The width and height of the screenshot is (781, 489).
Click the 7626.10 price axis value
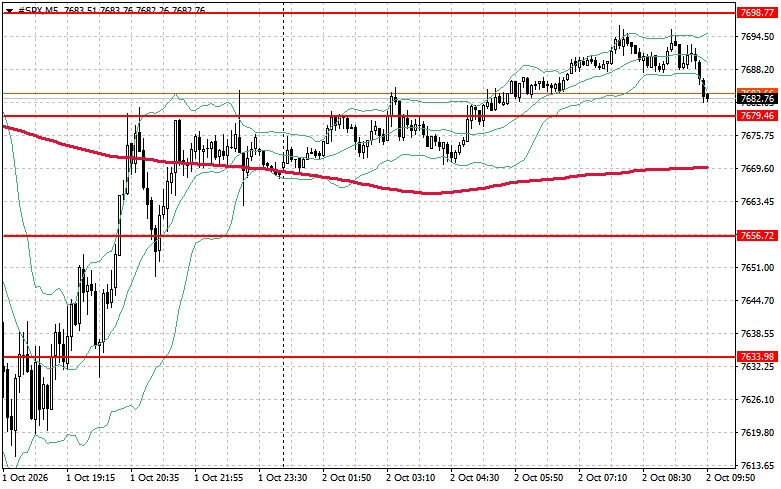pos(758,400)
